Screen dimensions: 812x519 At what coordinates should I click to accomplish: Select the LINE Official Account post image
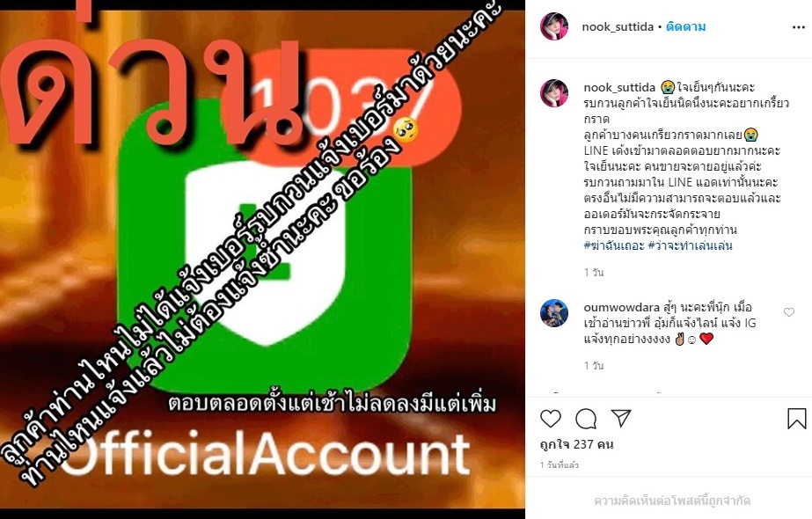(x=262, y=259)
